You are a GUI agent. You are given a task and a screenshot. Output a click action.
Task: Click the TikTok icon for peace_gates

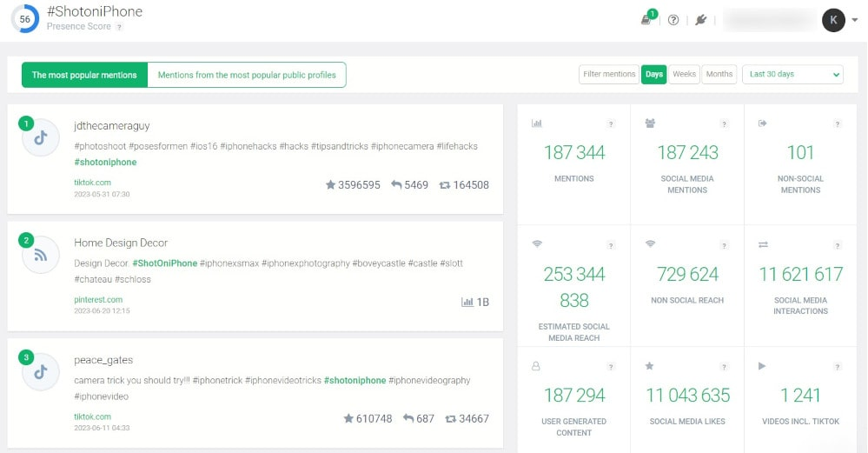click(41, 372)
